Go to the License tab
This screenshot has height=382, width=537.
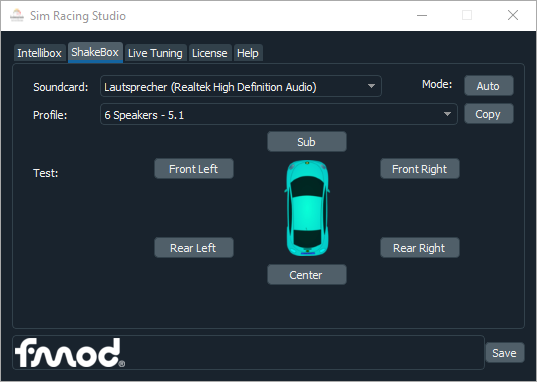click(210, 53)
